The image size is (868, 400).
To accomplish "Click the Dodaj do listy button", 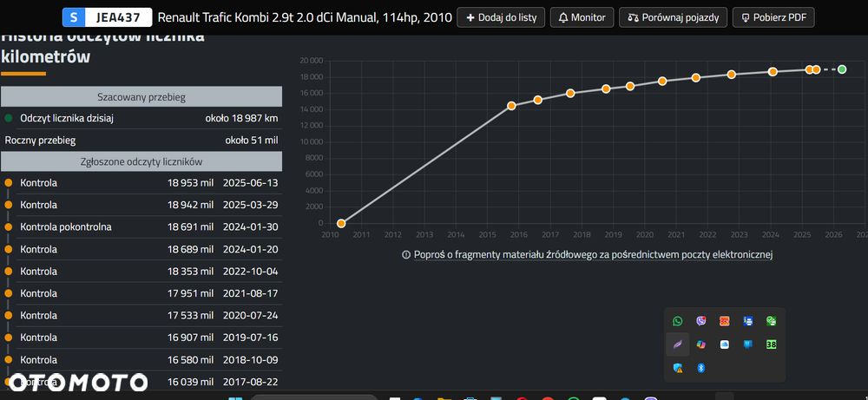I will (501, 17).
